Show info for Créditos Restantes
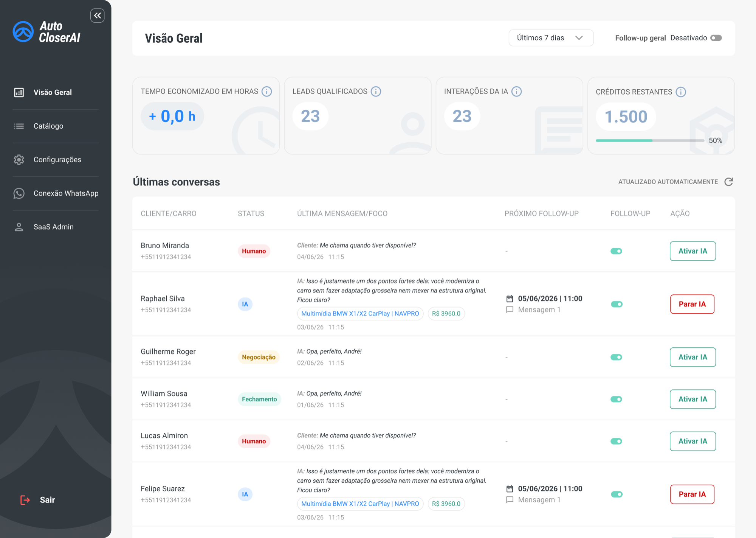This screenshot has height=538, width=756. tap(681, 92)
